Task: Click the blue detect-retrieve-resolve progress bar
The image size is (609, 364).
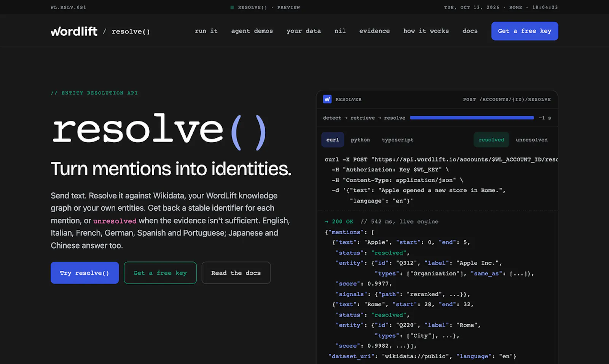Action: point(472,118)
